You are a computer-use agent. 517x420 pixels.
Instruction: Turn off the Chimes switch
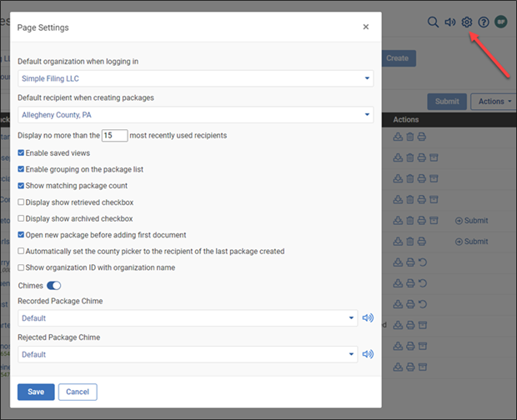pos(53,286)
